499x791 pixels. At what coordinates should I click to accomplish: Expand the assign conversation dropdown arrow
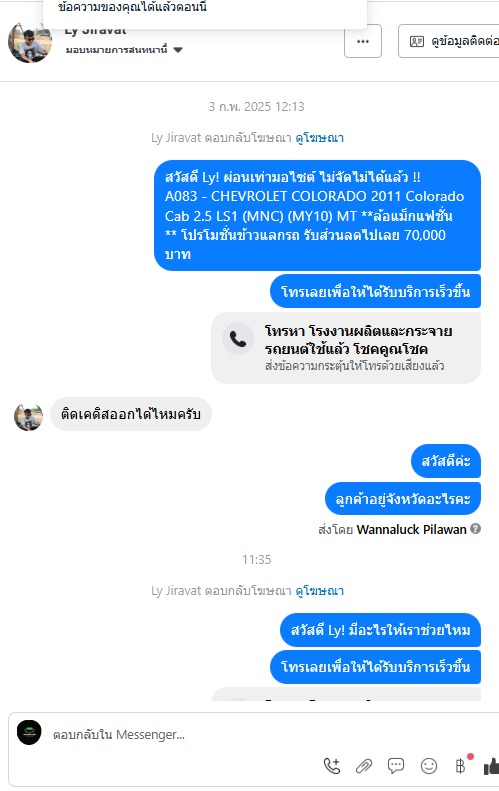178,49
